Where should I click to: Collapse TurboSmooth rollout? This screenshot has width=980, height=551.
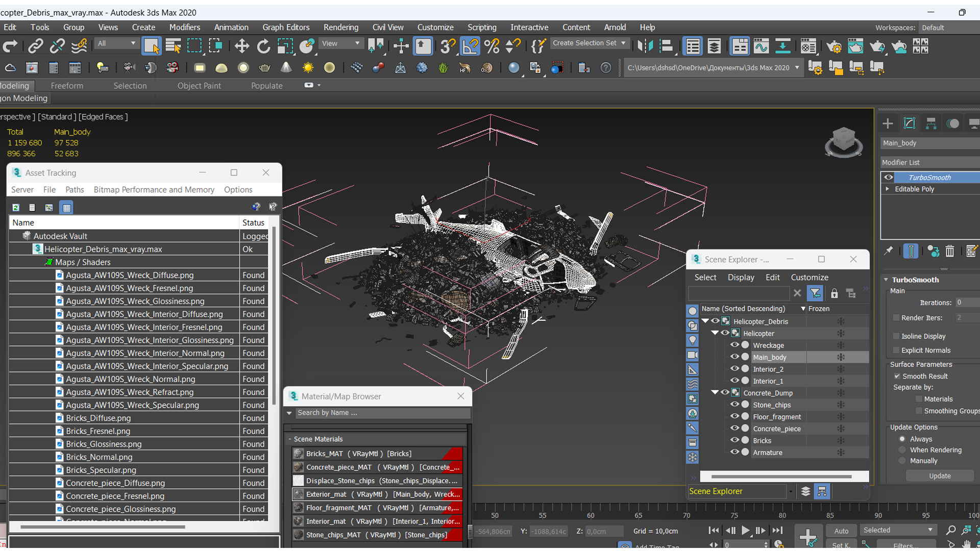click(x=887, y=280)
